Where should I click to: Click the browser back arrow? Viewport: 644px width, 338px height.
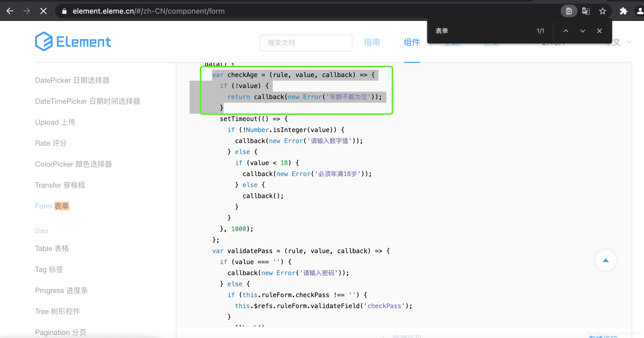10,11
